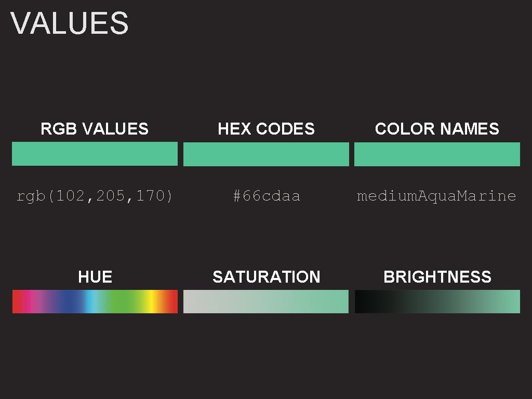Click the green swatch under RGB VALUES

(95, 154)
